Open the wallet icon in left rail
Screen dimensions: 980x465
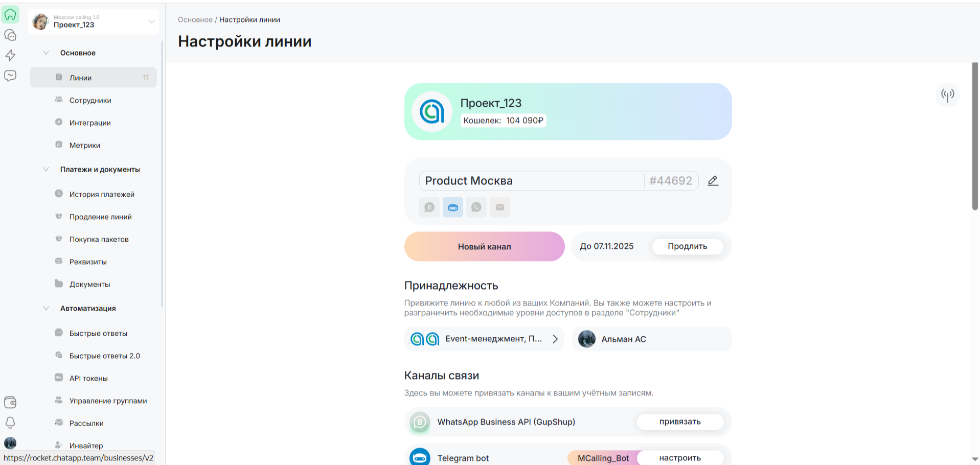point(10,402)
